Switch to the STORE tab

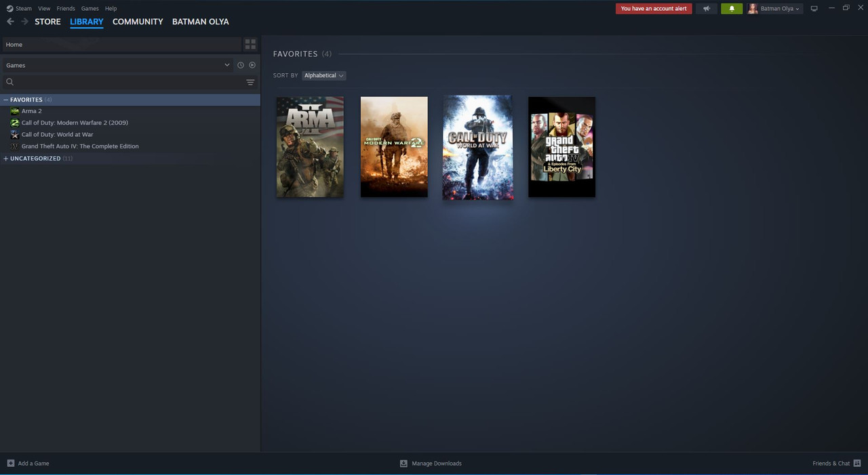pyautogui.click(x=47, y=22)
